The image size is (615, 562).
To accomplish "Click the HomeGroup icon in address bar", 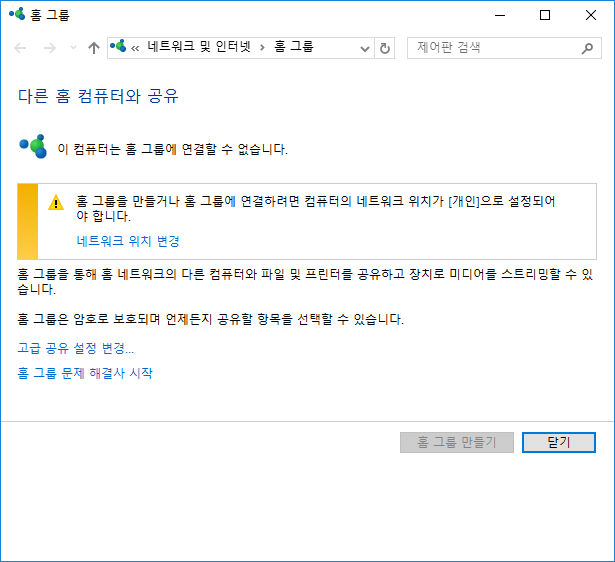I will point(118,46).
